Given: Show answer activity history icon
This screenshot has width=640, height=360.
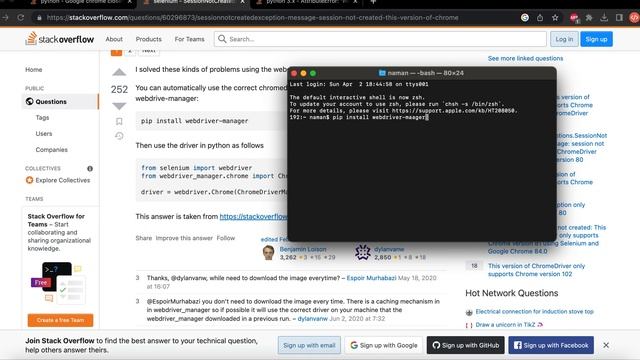Looking at the screenshot, I should (119, 136).
